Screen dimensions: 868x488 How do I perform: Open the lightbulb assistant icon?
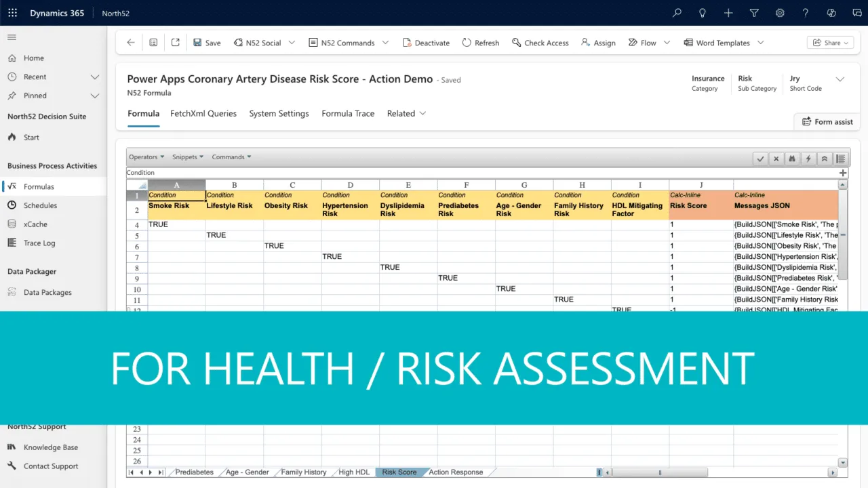click(x=703, y=13)
